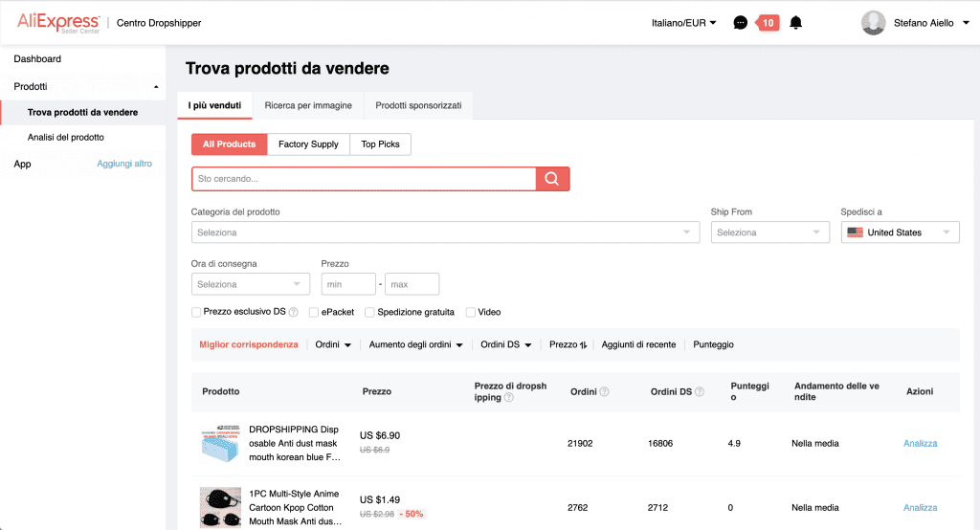Click the help icon beside Prezzo di dropshipping
This screenshot has width=980, height=530.
pos(509,398)
